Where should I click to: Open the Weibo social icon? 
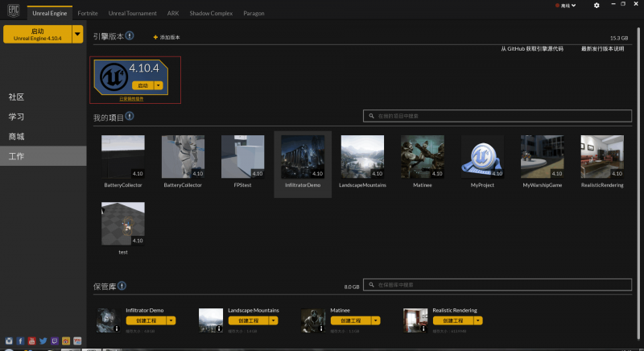point(66,341)
